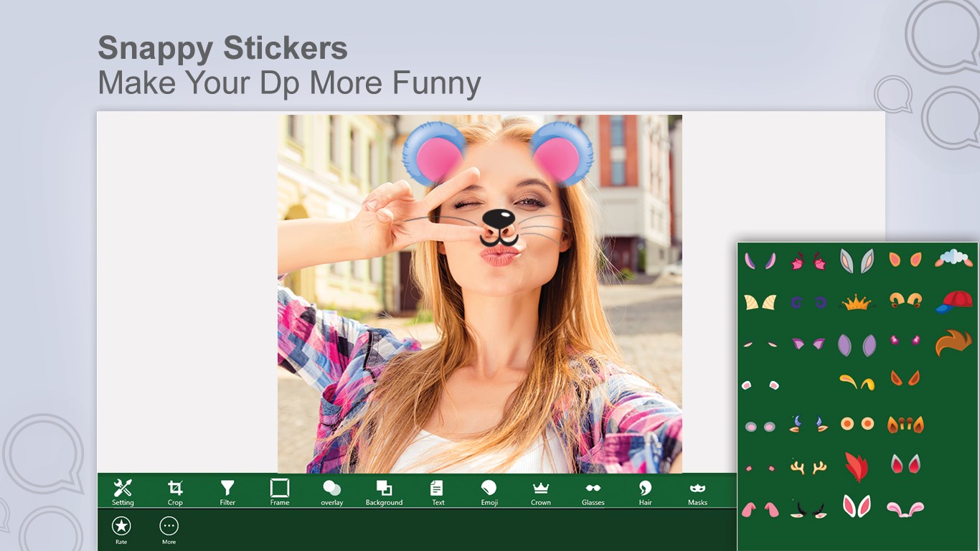Choose the orange fox ears sticker
The image size is (980, 551).
click(x=905, y=377)
